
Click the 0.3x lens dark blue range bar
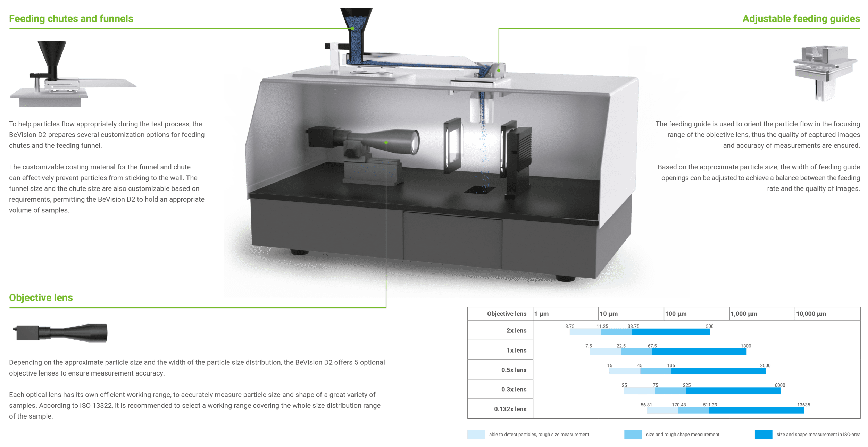tap(733, 391)
